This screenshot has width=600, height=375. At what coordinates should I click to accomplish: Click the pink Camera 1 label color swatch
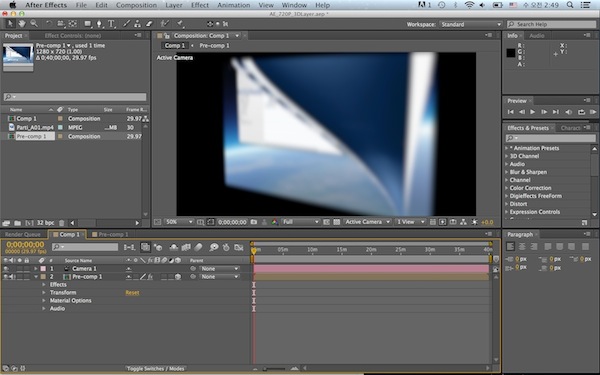pyautogui.click(x=43, y=269)
